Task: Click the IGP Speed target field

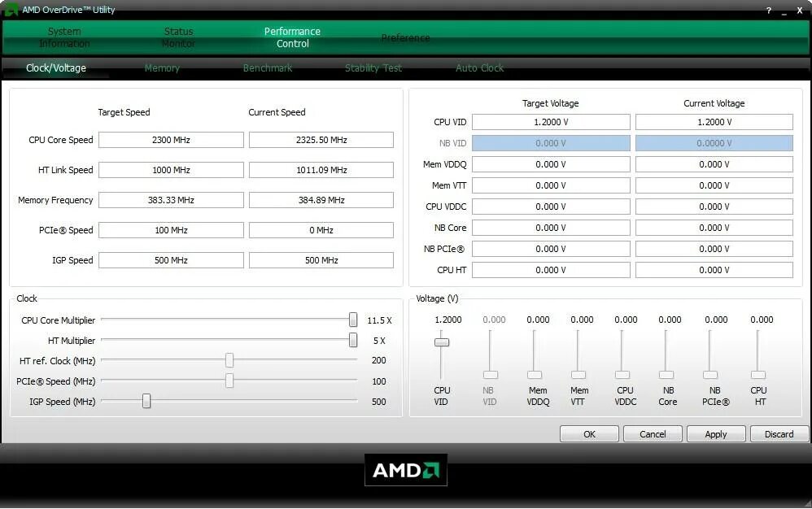Action: point(171,259)
